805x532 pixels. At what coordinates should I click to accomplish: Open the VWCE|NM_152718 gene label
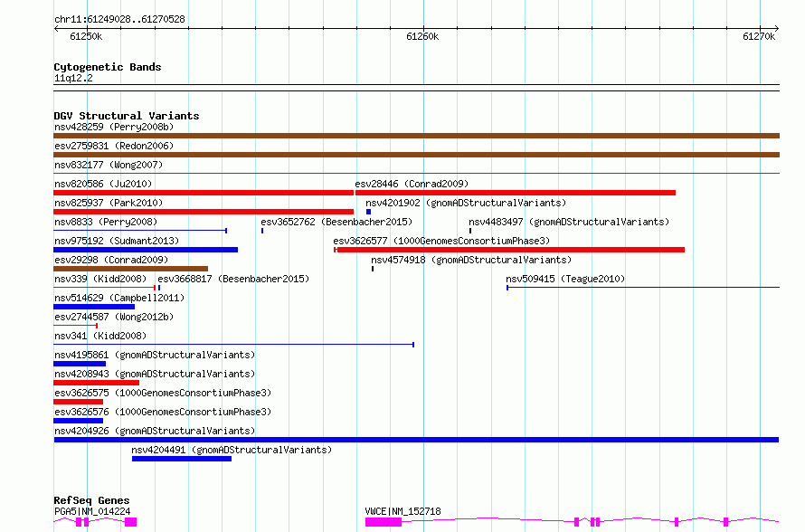(403, 511)
